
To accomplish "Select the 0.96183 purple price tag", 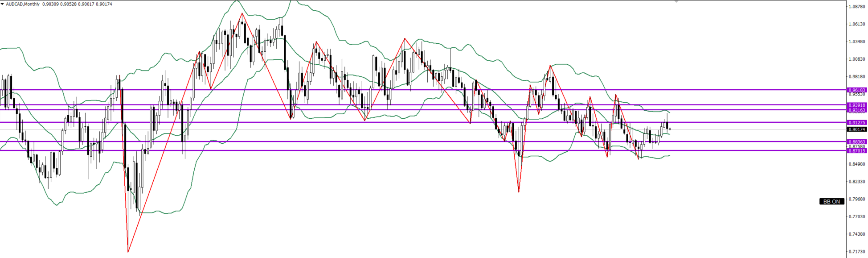I will pos(856,90).
